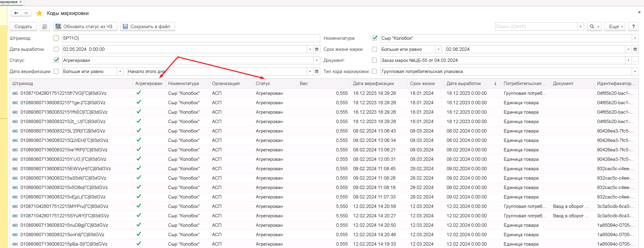Click aggregated checkmark in row ending re?RP|ГС|93dGVz

tap(139, 149)
